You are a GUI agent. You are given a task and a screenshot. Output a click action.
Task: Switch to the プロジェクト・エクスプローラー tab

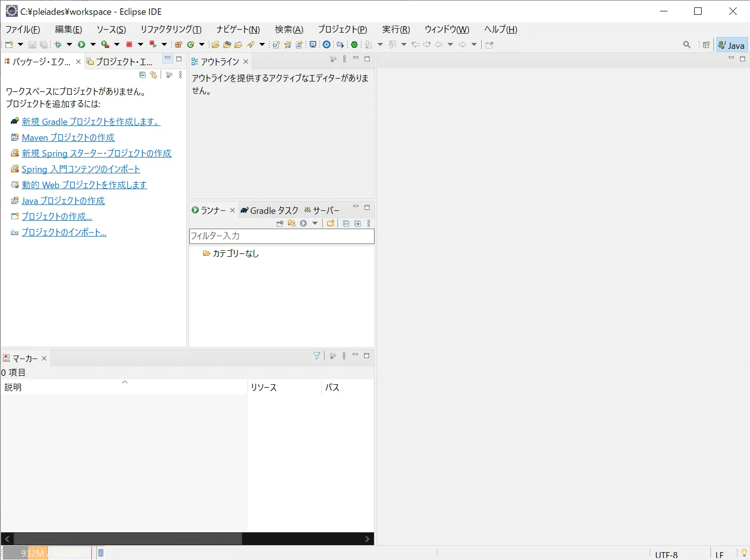pos(120,61)
